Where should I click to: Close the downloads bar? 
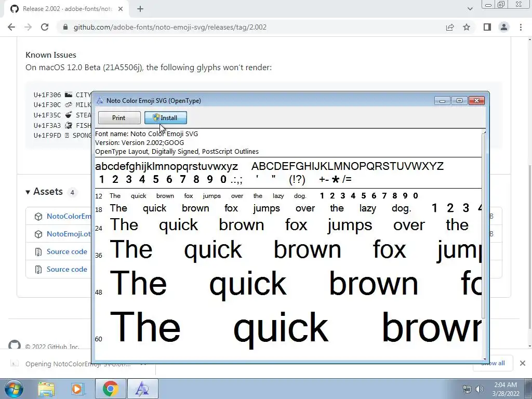click(523, 363)
